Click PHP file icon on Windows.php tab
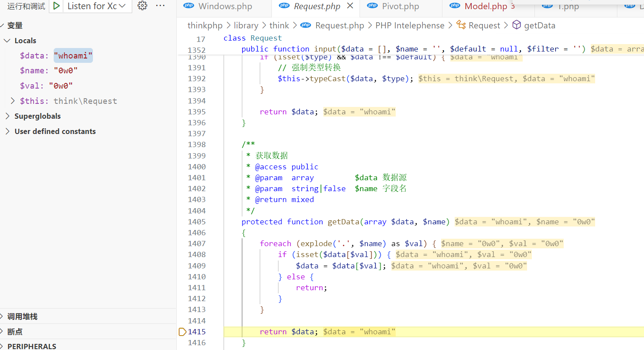 (189, 6)
